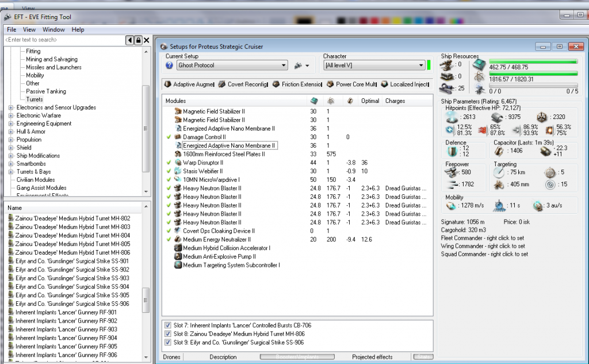Click the powergrid usage green bar

[533, 74]
